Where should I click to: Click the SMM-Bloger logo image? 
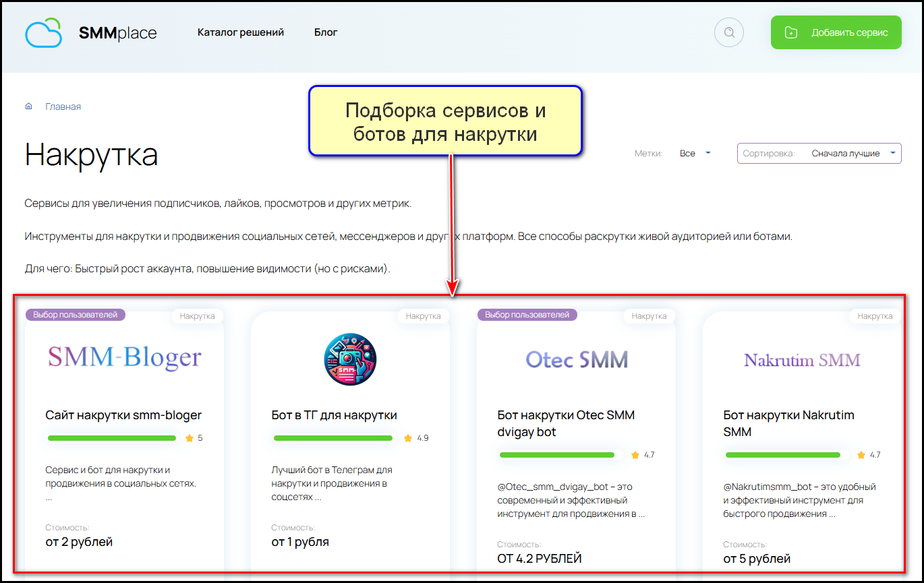124,358
